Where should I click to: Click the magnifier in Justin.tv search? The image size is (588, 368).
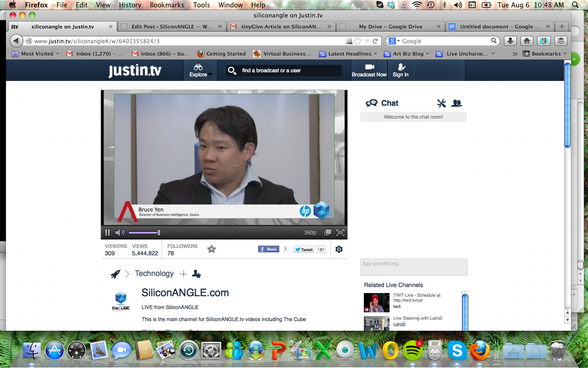pos(232,71)
